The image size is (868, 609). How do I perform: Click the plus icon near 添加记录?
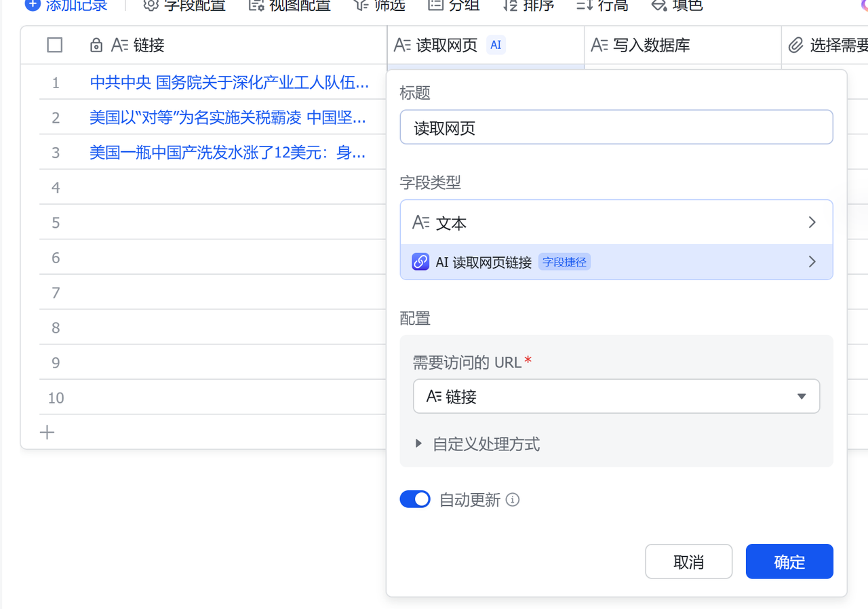33,5
